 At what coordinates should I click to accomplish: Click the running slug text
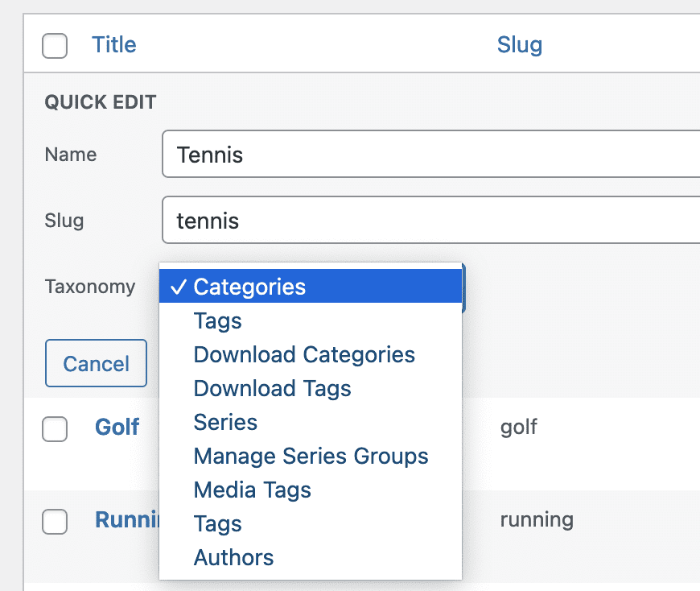(537, 519)
